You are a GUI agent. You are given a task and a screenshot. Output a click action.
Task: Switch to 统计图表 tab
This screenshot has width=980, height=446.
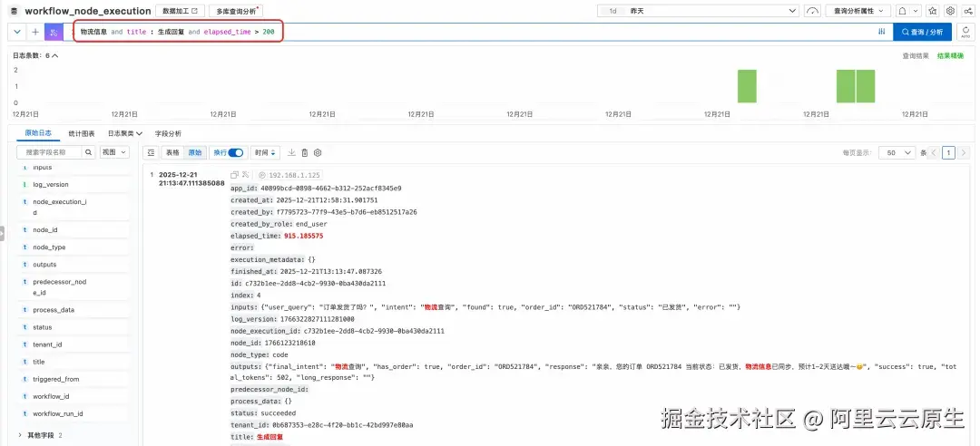click(x=82, y=133)
